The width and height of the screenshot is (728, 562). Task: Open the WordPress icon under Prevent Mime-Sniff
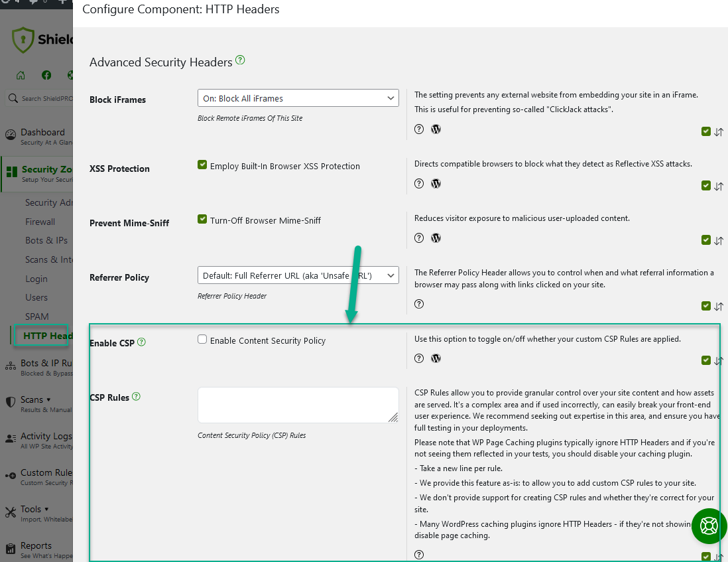tap(436, 238)
